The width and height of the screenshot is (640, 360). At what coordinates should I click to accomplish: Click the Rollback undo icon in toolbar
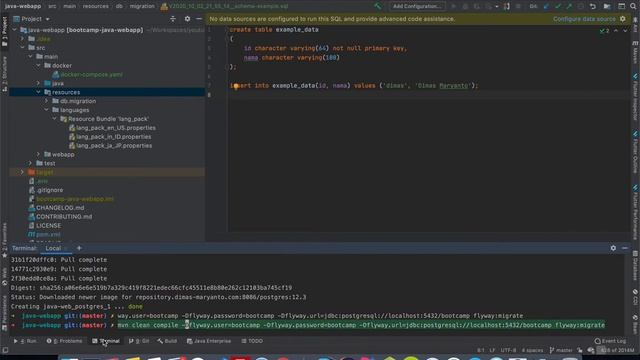click(x=593, y=7)
